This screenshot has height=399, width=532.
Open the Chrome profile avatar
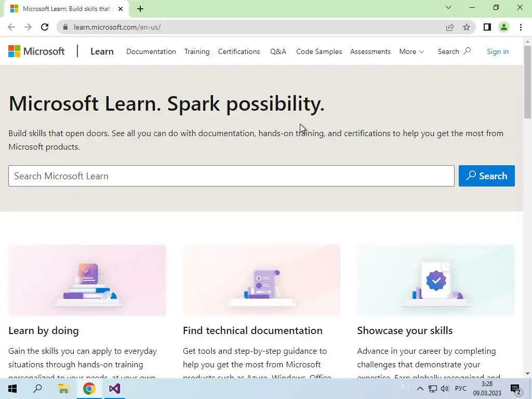[x=504, y=27]
